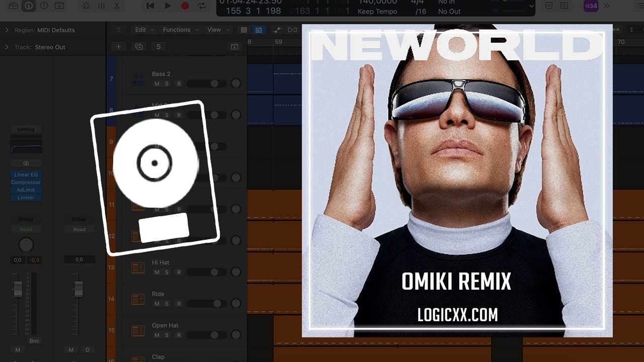The height and width of the screenshot is (362, 644).
Task: Click the channel EQ thumbnail
Action: 26,146
